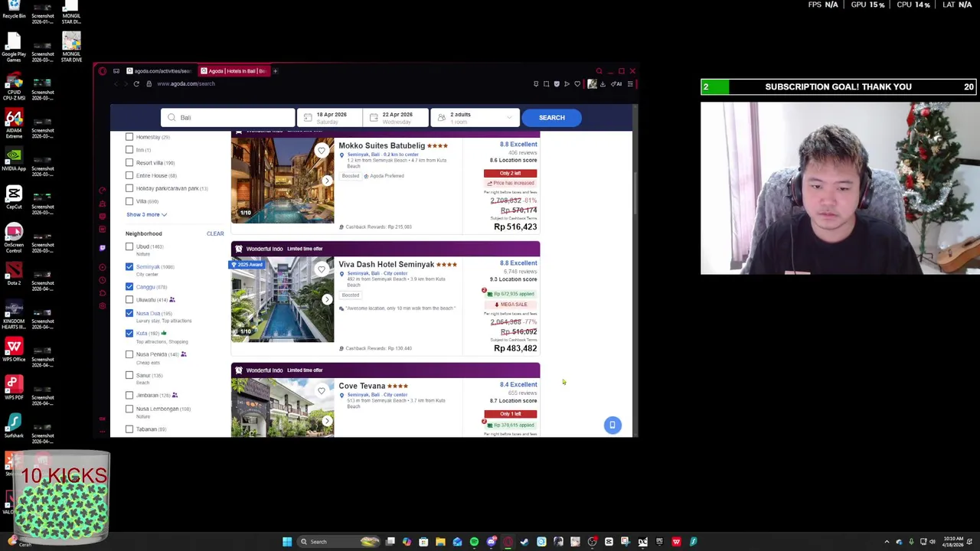Show next photo of Cove Tevana

click(x=327, y=421)
